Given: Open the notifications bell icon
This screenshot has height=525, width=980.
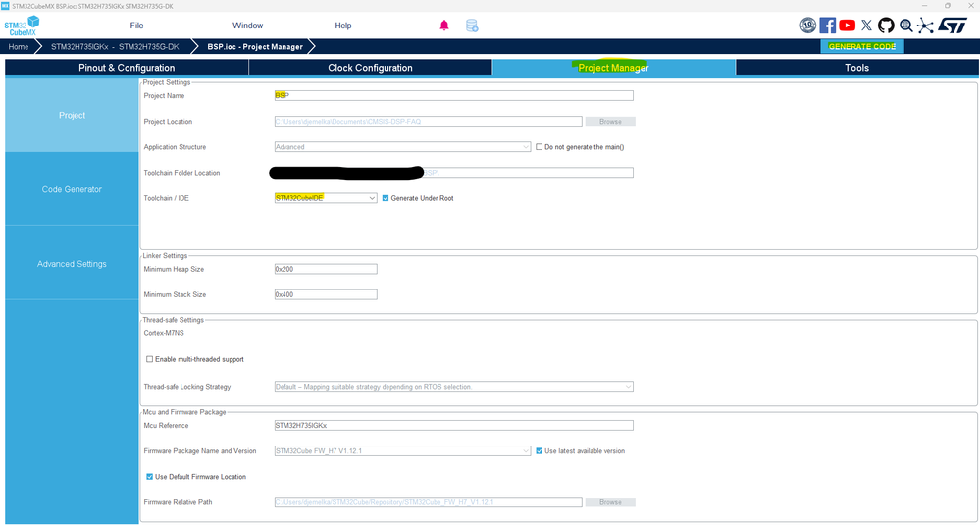Looking at the screenshot, I should coord(444,26).
